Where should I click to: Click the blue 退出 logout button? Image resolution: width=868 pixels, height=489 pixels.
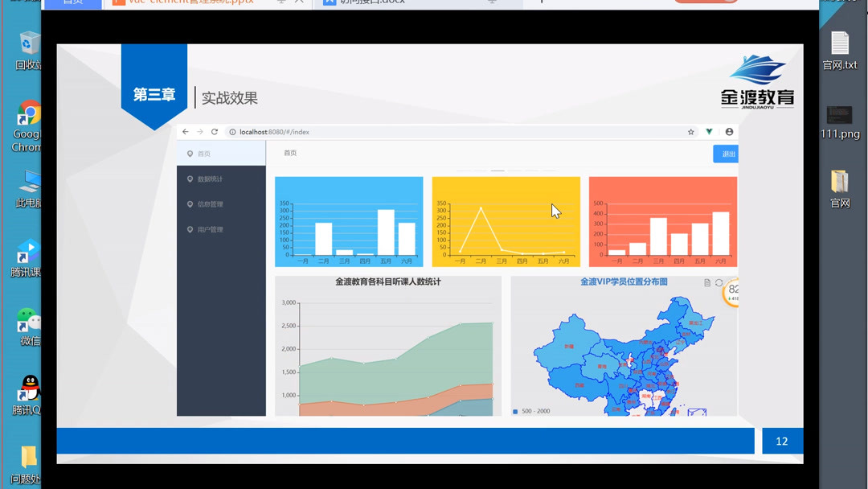click(726, 153)
